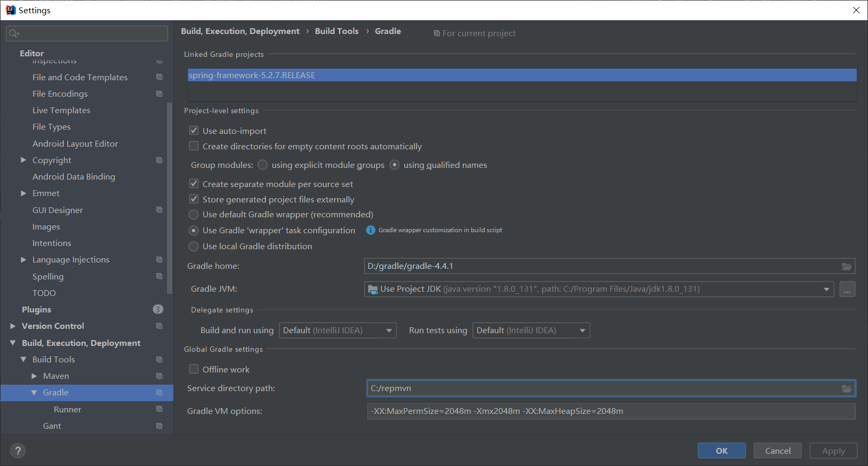Click project-level icon beside File and Code Templates
The height and width of the screenshot is (466, 868).
[159, 77]
